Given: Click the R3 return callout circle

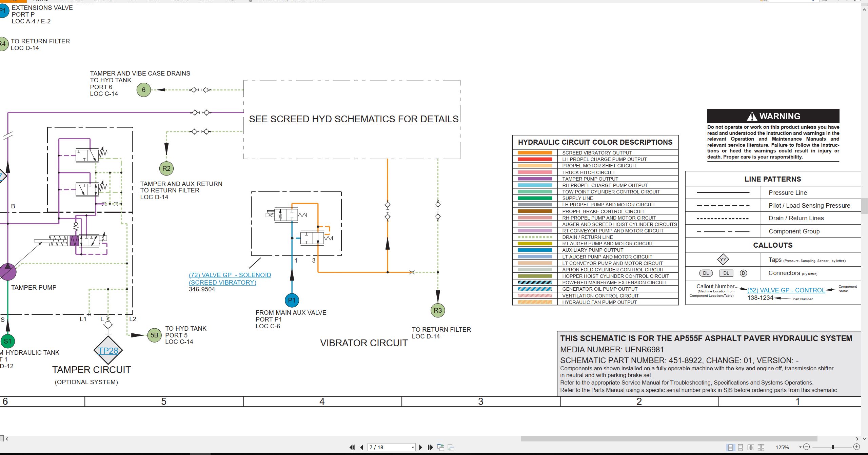Looking at the screenshot, I should tap(438, 310).
